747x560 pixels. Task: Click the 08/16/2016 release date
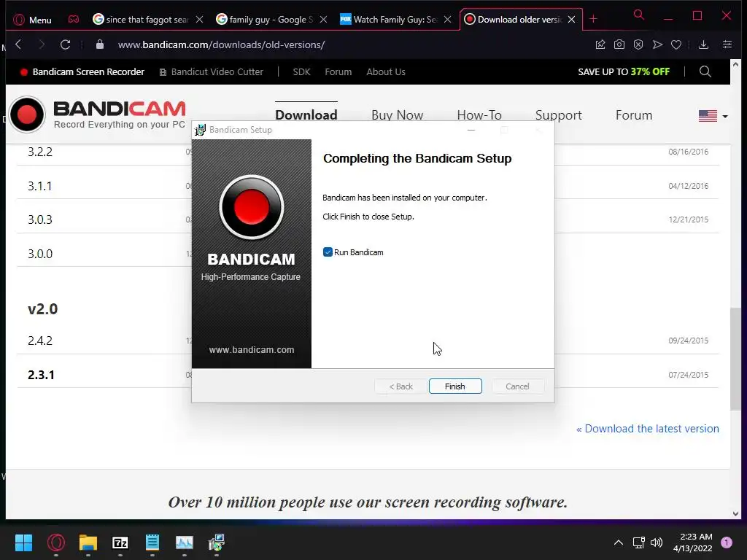pos(689,152)
